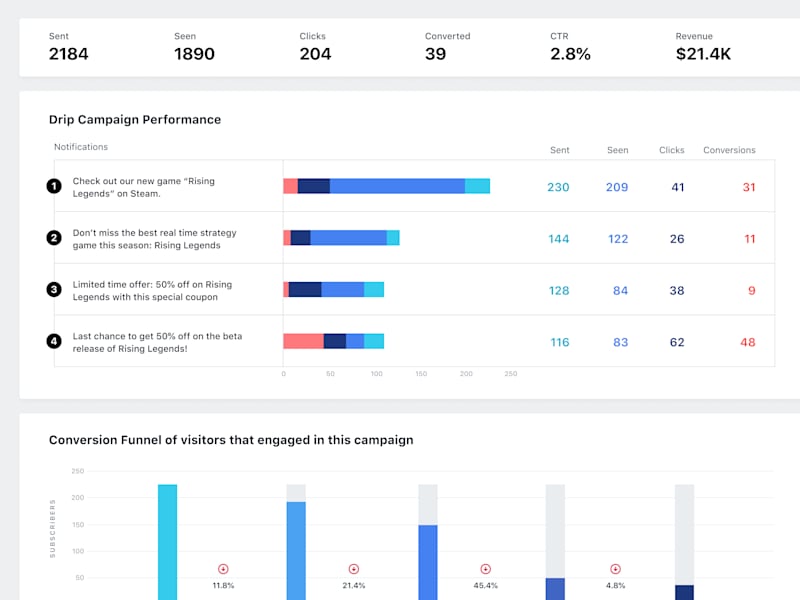This screenshot has height=600, width=800.
Task: Click sent value 144
Action: [x=558, y=239]
